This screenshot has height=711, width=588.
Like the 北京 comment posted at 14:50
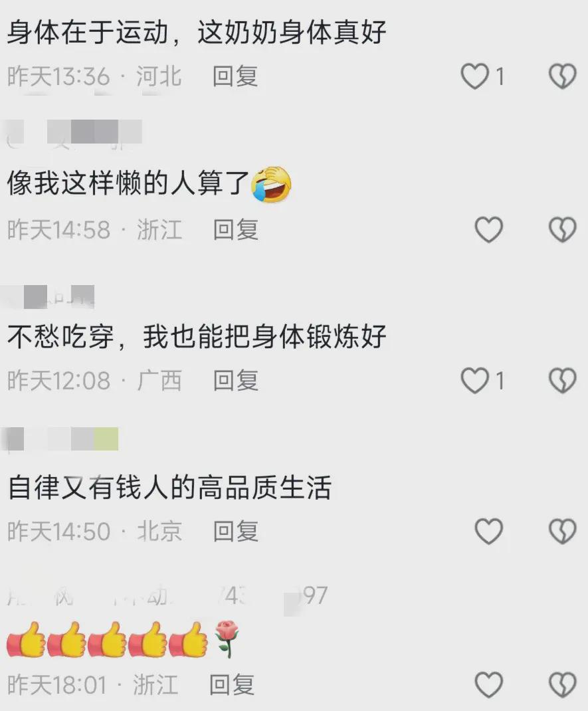(489, 531)
